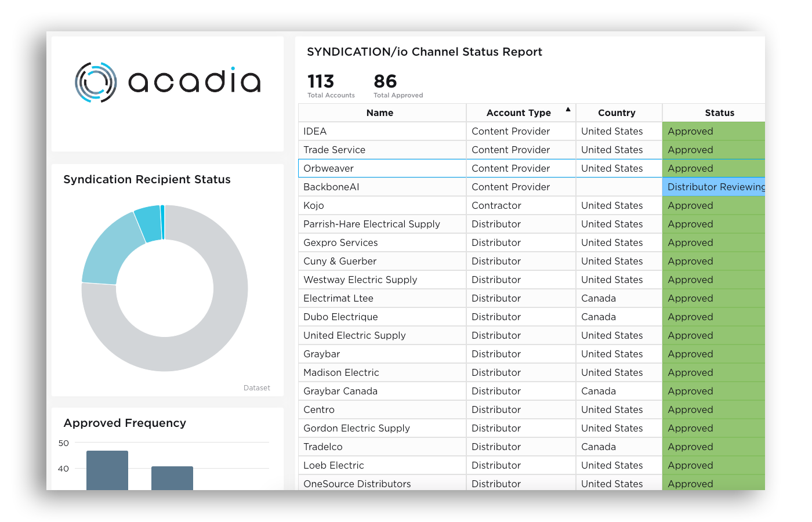The width and height of the screenshot is (812, 522).
Task: Click the Country column header
Action: coord(616,113)
